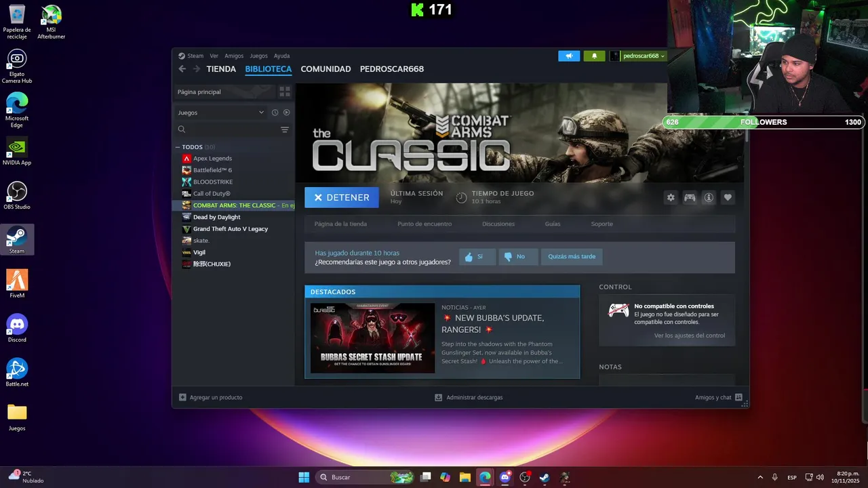868x488 pixels.
Task: Select Vigil in library list
Action: pos(199,252)
